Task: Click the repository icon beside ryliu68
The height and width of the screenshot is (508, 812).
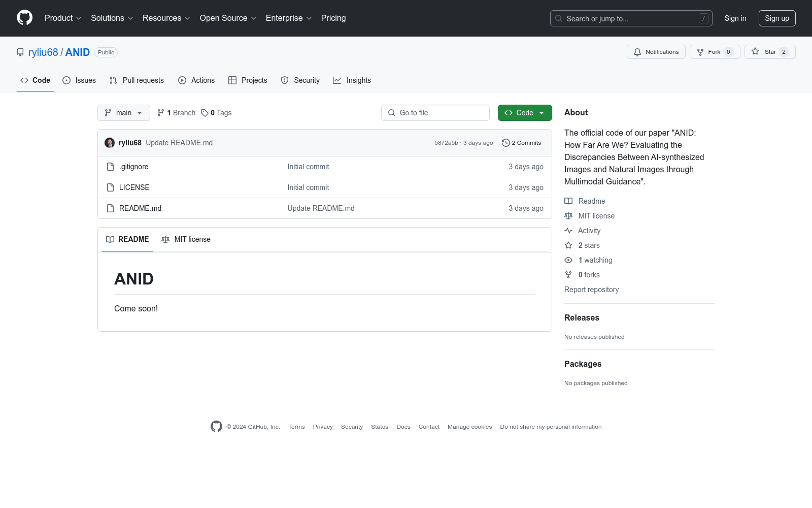Action: coord(20,52)
